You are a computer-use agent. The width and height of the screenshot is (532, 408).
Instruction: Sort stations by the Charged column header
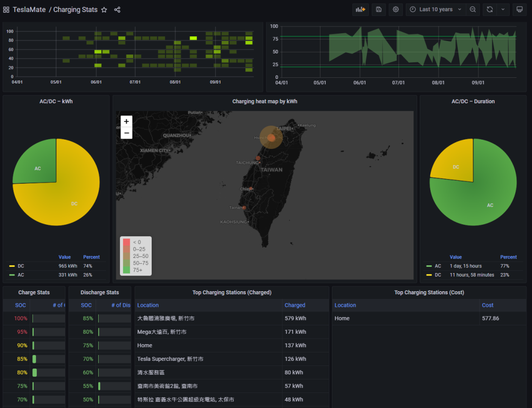point(295,305)
